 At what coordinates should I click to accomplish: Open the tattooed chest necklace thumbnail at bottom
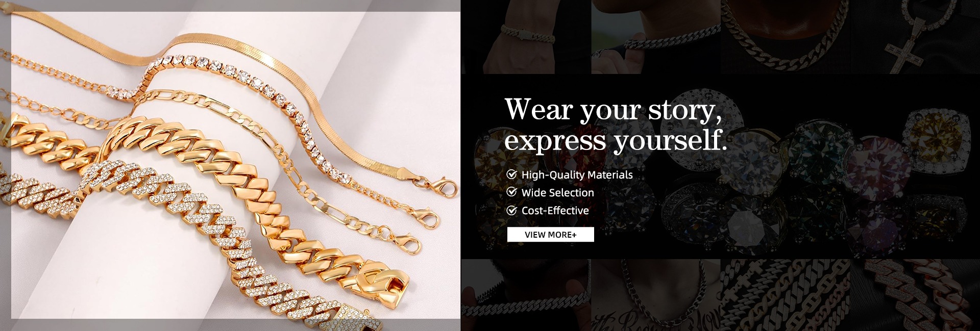click(x=655, y=295)
